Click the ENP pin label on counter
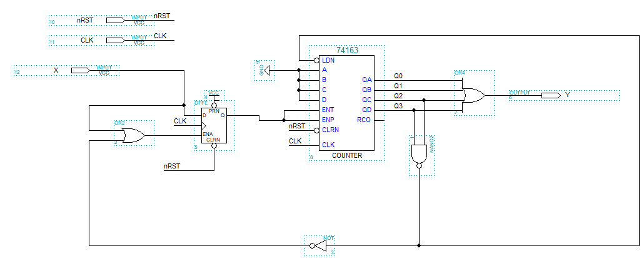 click(328, 120)
